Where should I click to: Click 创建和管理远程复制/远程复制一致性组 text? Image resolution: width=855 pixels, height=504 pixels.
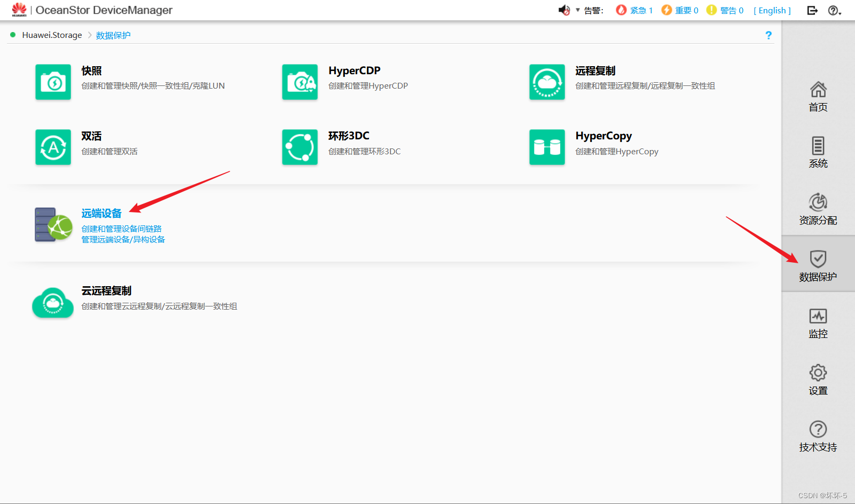(x=645, y=86)
